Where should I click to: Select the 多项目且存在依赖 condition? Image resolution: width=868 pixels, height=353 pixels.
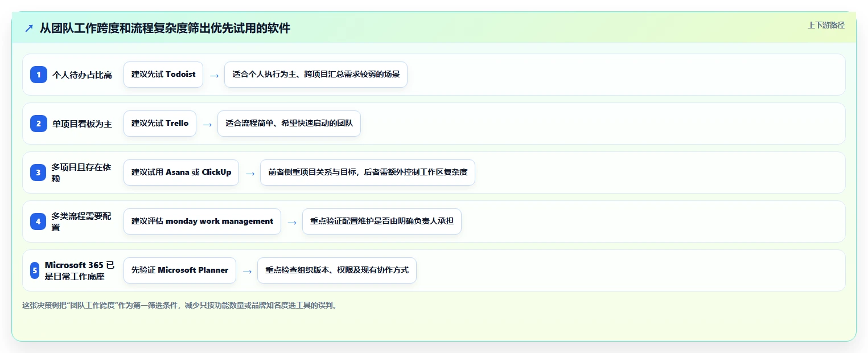[x=81, y=173]
